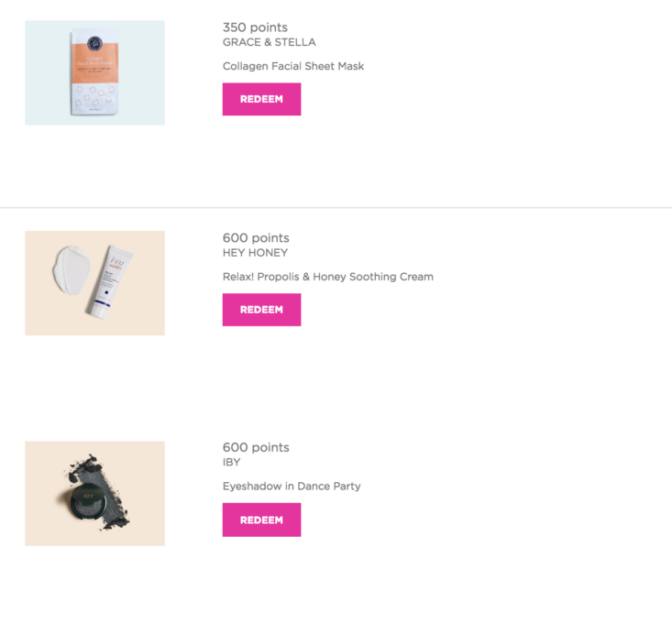Select the IBY brand name
Image resolution: width=672 pixels, height=624 pixels.
[x=231, y=463]
